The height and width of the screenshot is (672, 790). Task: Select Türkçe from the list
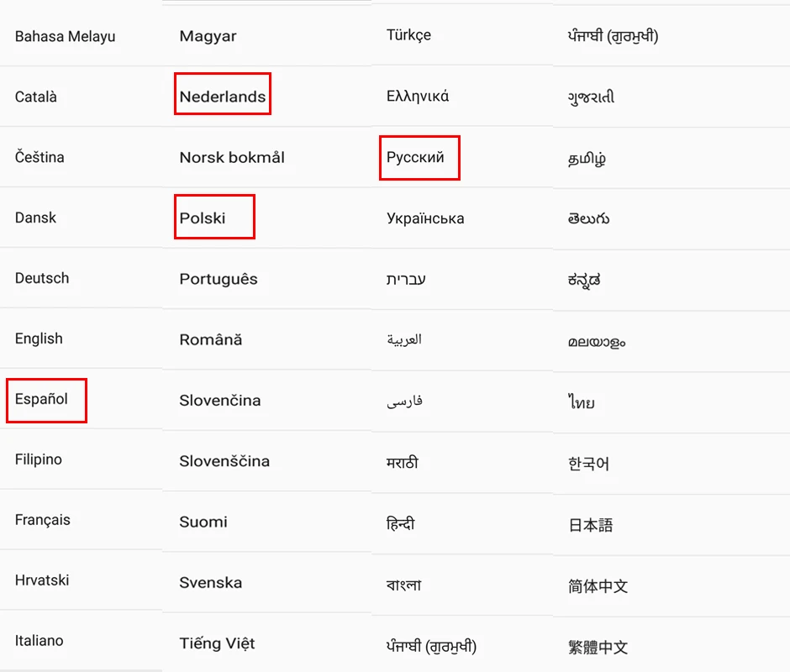(x=408, y=35)
